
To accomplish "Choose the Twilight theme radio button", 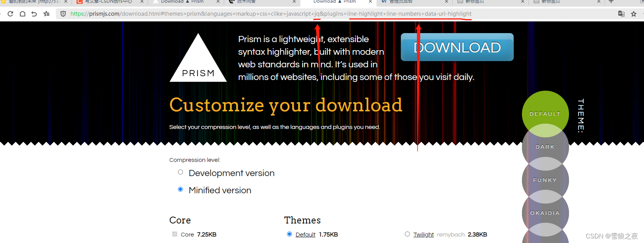I will pyautogui.click(x=407, y=234).
